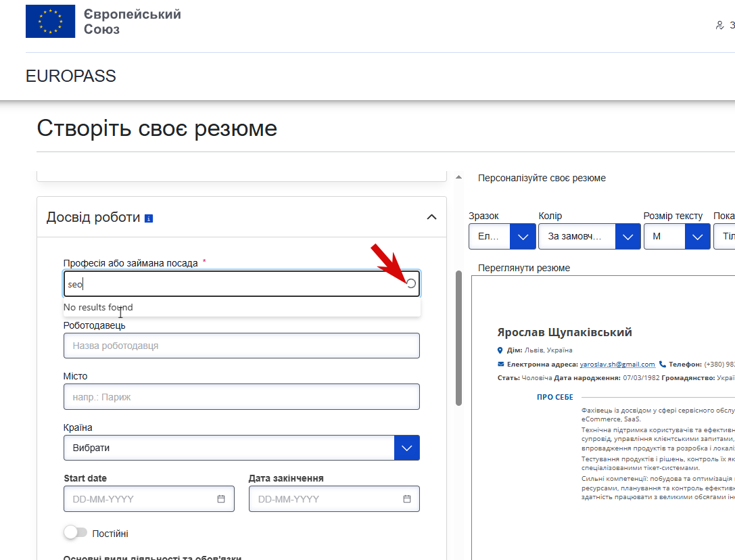
Task: Open the Start date calendar icon
Action: pyautogui.click(x=221, y=499)
